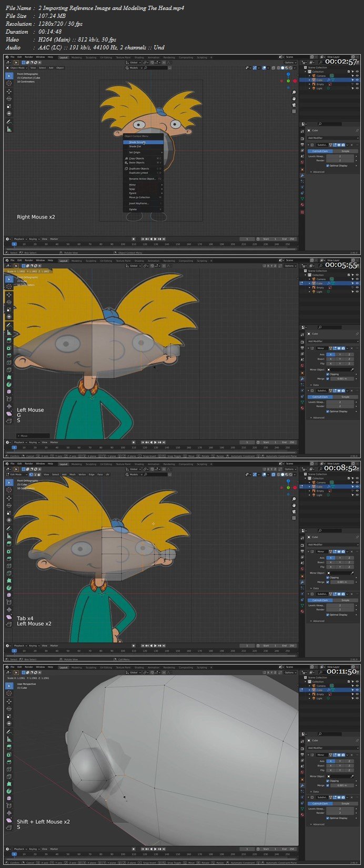Select the Move tool in the 00:02:57 frame
This screenshot has width=364, height=868.
[x=9, y=91]
